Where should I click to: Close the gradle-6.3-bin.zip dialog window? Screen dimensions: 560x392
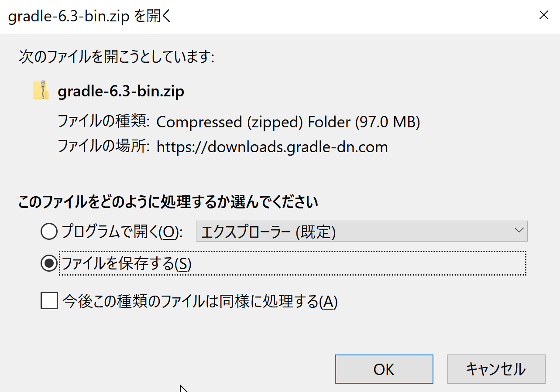click(x=543, y=15)
